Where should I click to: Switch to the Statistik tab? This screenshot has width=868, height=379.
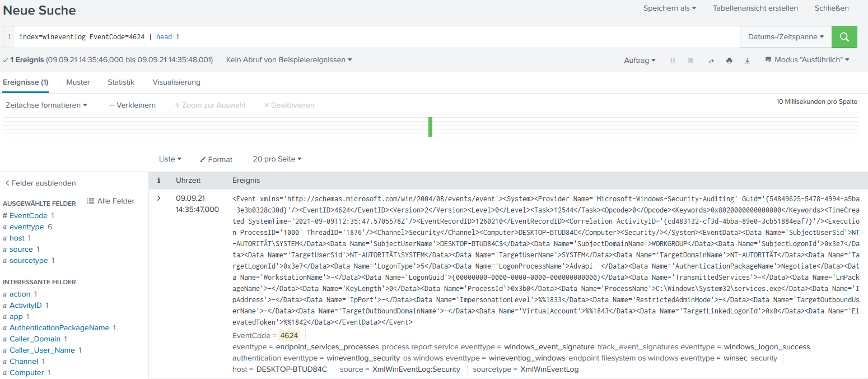coord(121,82)
